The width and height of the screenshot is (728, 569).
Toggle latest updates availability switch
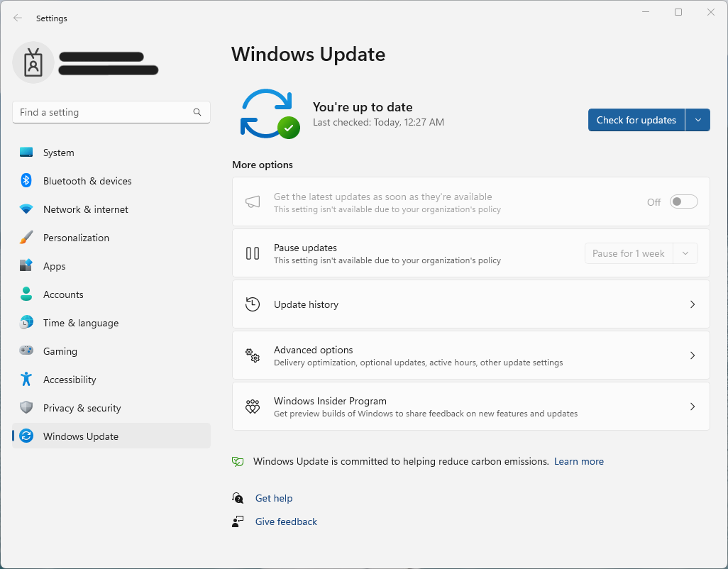[683, 201]
